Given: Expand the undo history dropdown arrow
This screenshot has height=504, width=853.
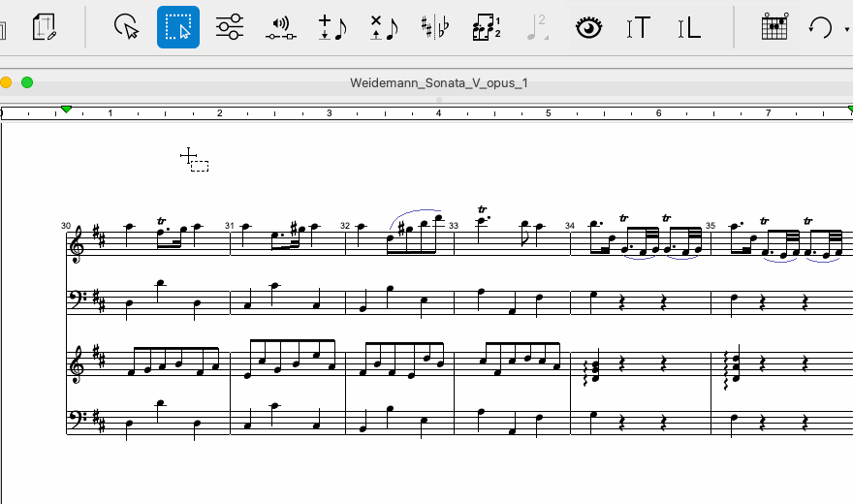Looking at the screenshot, I should tap(847, 29).
